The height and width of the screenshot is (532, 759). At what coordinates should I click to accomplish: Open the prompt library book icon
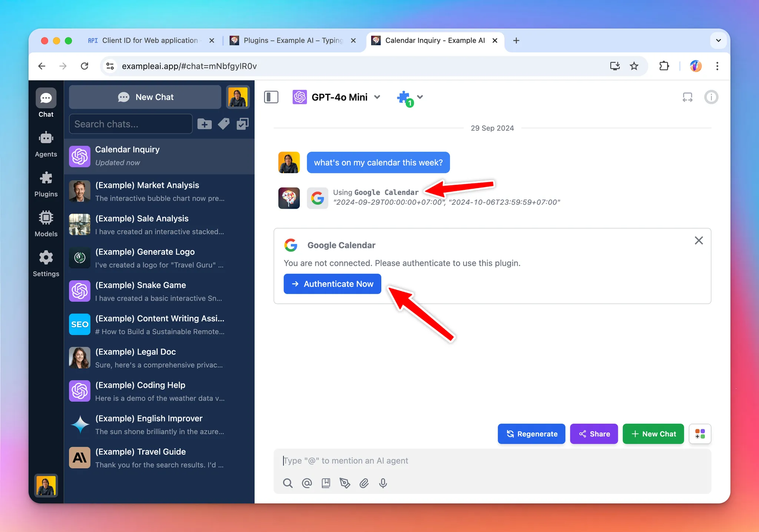click(326, 483)
